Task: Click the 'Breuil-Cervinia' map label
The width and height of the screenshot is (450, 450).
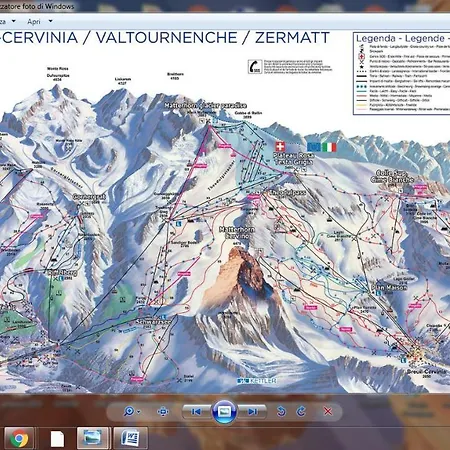Action: point(426,371)
